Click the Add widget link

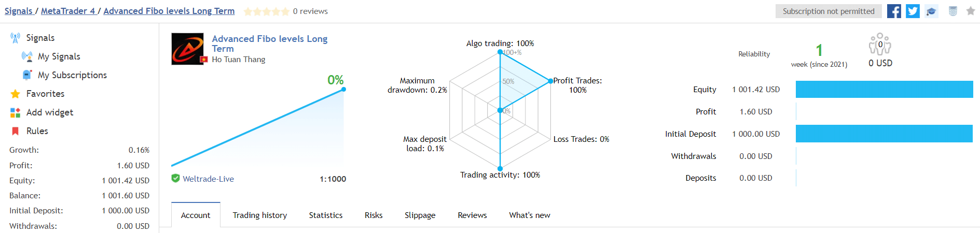pyautogui.click(x=50, y=112)
